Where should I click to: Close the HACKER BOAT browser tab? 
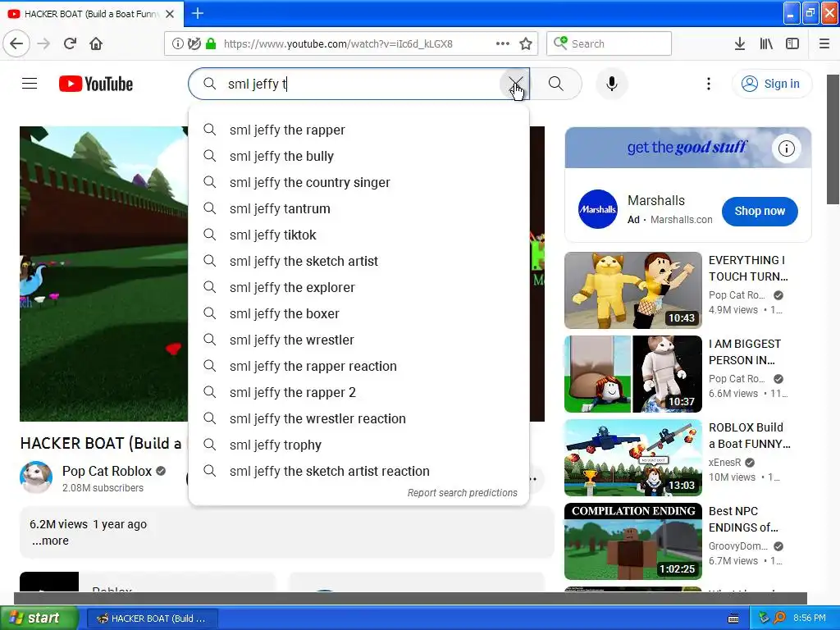(170, 14)
